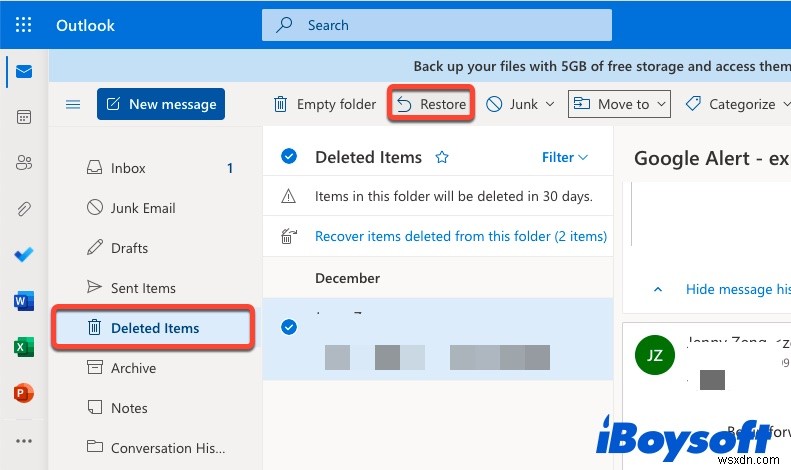The image size is (791, 470).
Task: Open Files attachments paperclip icon
Action: (24, 208)
